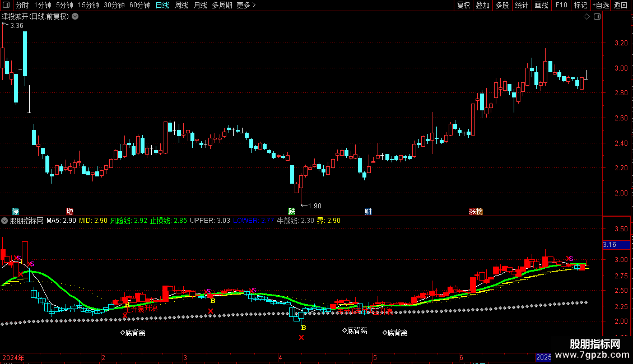Click the panel layout icon at top-left
Viewport: 633px width, 364px height.
tap(6, 5)
